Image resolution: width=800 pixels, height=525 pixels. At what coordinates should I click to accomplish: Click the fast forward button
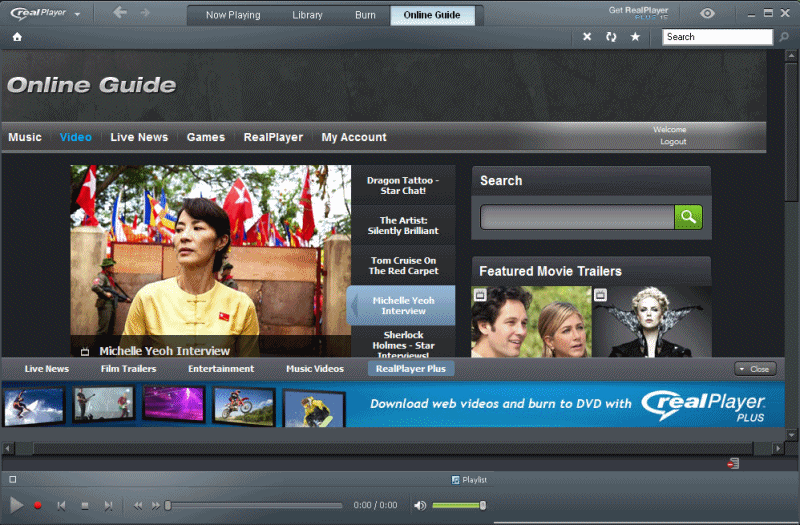156,506
